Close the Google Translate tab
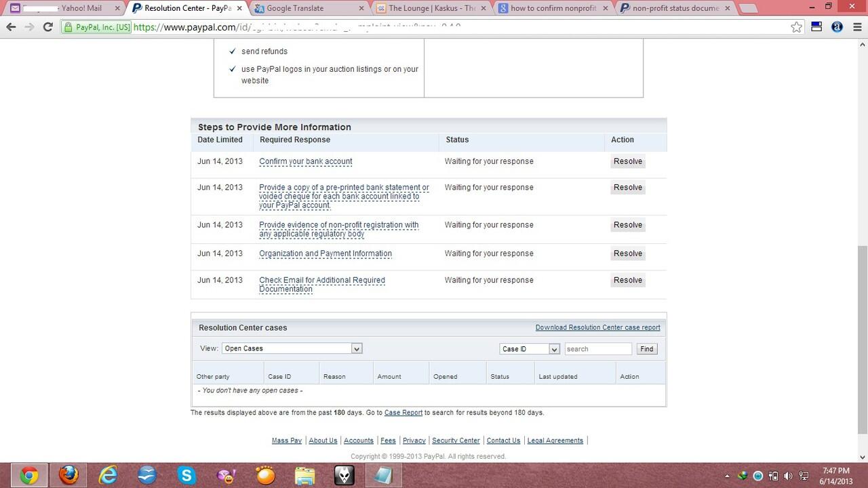 (360, 8)
